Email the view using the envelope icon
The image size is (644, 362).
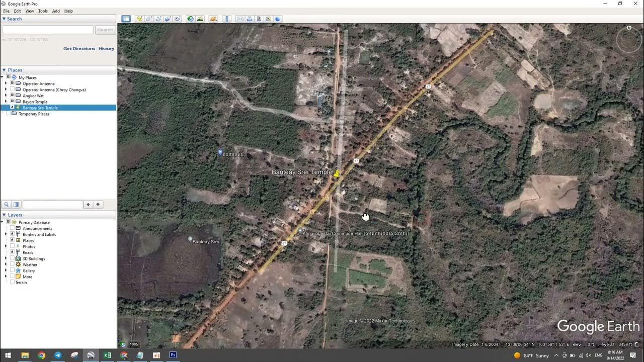click(240, 19)
